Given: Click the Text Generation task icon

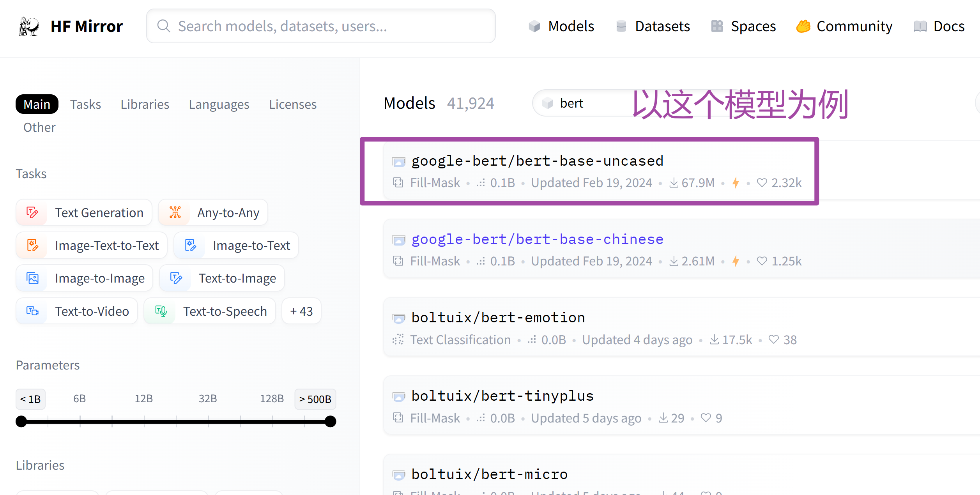Looking at the screenshot, I should tap(32, 213).
